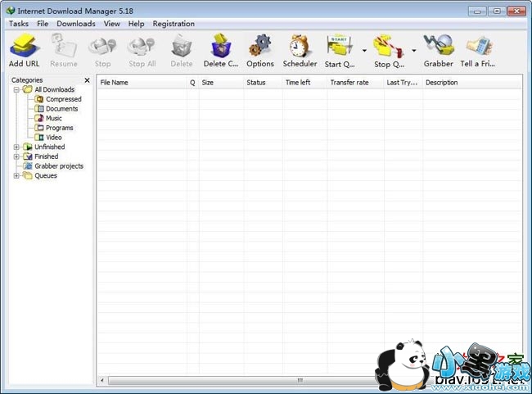The width and height of the screenshot is (532, 394).
Task: Expand the Finished tree node
Action: click(x=16, y=156)
